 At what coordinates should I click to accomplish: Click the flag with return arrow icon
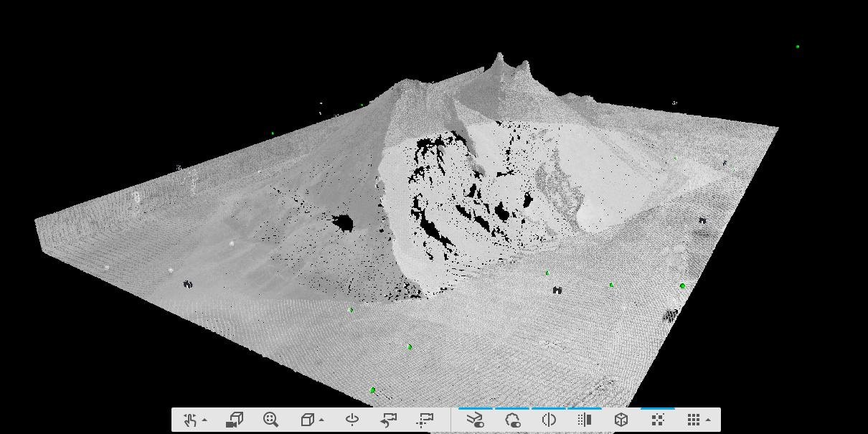[x=388, y=420]
